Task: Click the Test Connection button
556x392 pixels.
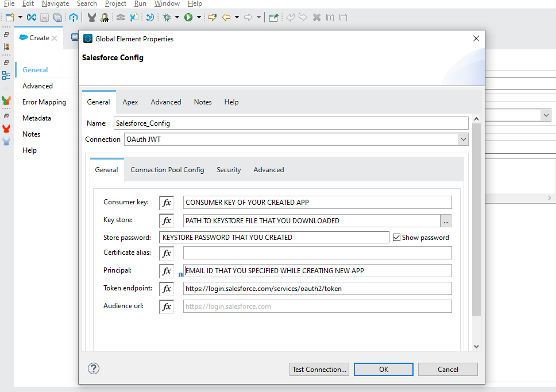Action: [x=319, y=369]
